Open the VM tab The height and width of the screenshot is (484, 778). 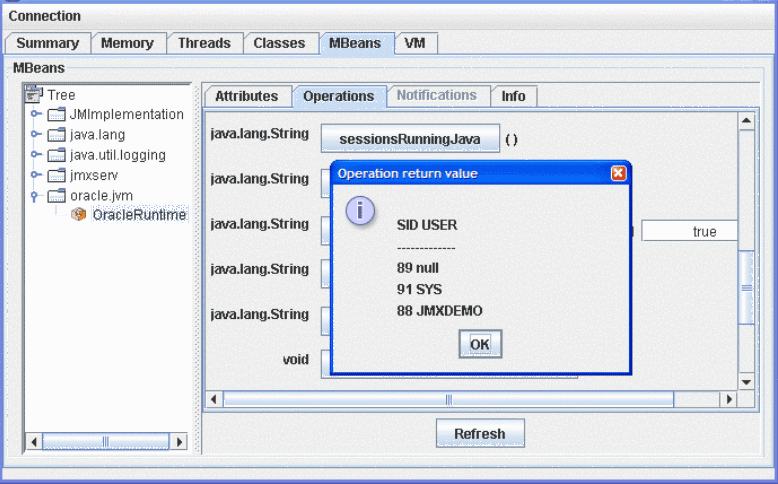415,43
